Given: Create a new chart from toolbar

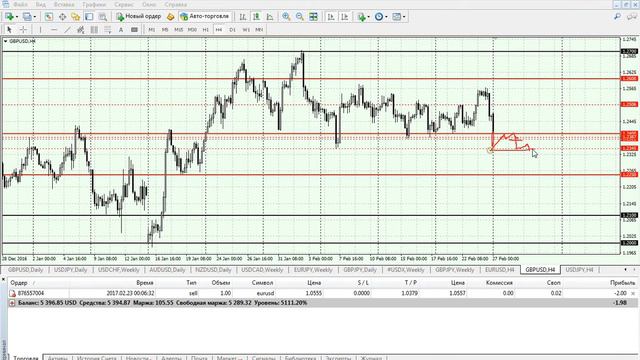Looking at the screenshot, I should pos(9,17).
